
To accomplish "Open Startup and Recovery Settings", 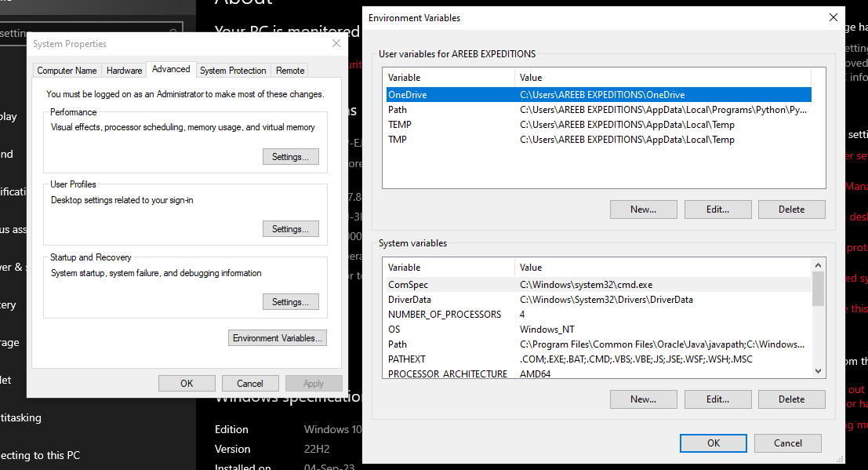I will (x=290, y=302).
